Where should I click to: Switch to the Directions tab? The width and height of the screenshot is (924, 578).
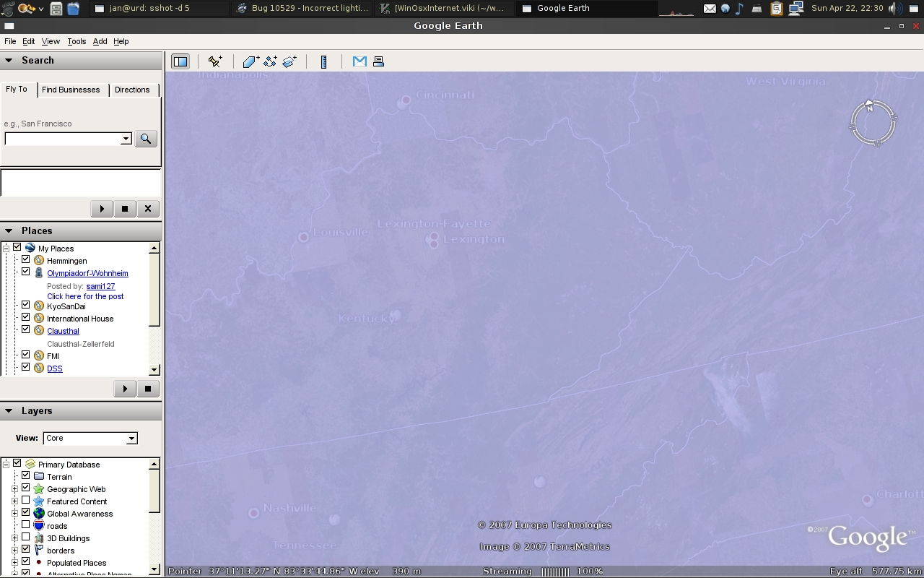click(132, 90)
